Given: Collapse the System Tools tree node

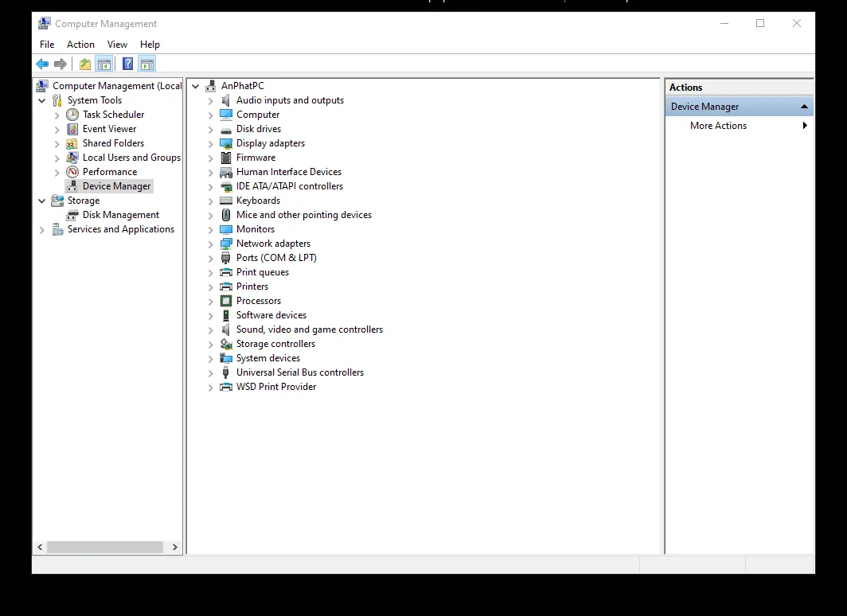Looking at the screenshot, I should pos(41,99).
